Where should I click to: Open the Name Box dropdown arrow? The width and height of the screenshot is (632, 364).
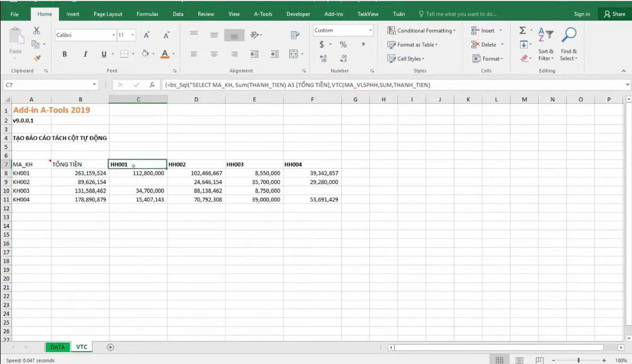tap(94, 85)
